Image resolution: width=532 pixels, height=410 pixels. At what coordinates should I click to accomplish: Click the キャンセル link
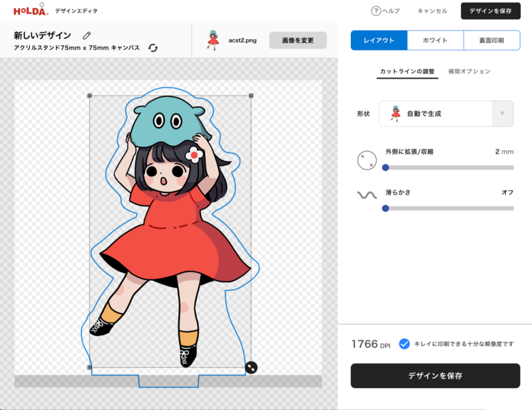[432, 11]
